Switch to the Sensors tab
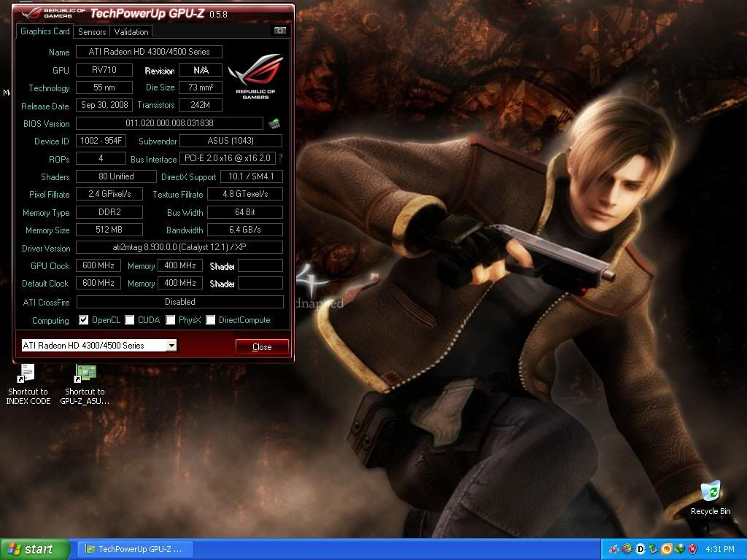 tap(92, 32)
